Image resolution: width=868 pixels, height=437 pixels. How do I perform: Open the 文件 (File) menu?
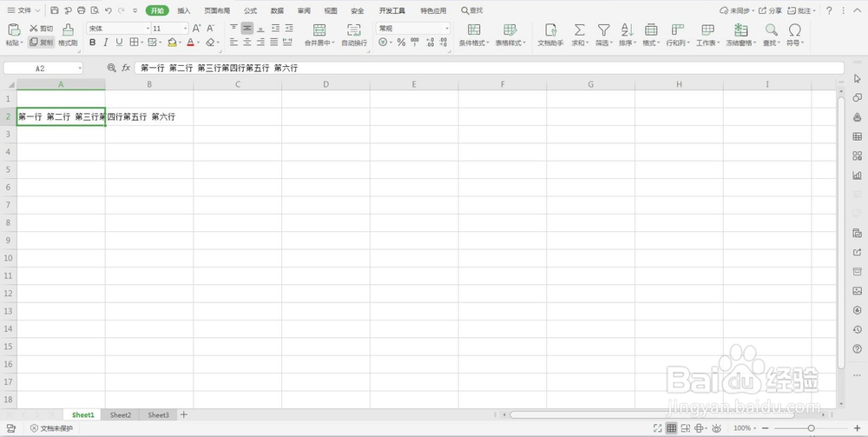click(23, 10)
